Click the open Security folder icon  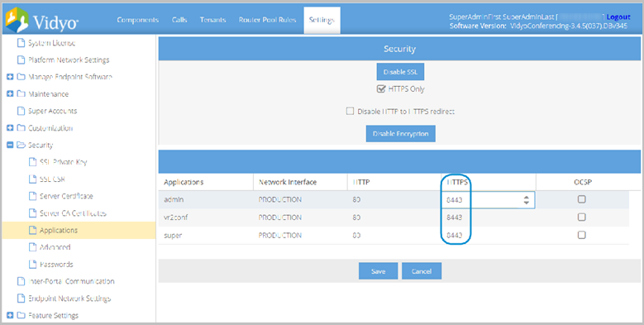click(21, 145)
